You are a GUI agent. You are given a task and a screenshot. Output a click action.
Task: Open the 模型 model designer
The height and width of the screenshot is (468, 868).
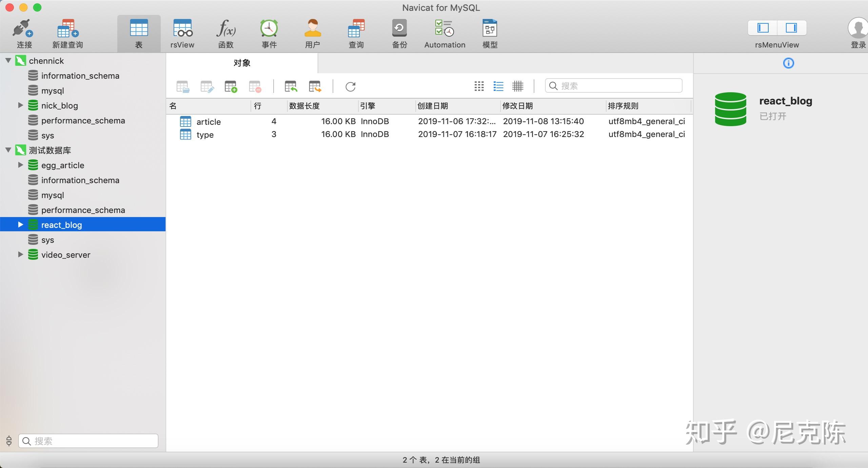pyautogui.click(x=489, y=32)
